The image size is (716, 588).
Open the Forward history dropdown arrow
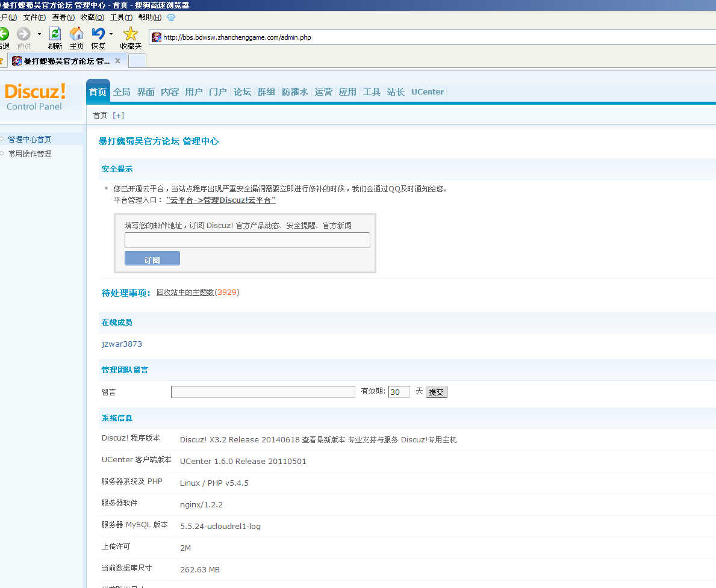click(x=39, y=34)
